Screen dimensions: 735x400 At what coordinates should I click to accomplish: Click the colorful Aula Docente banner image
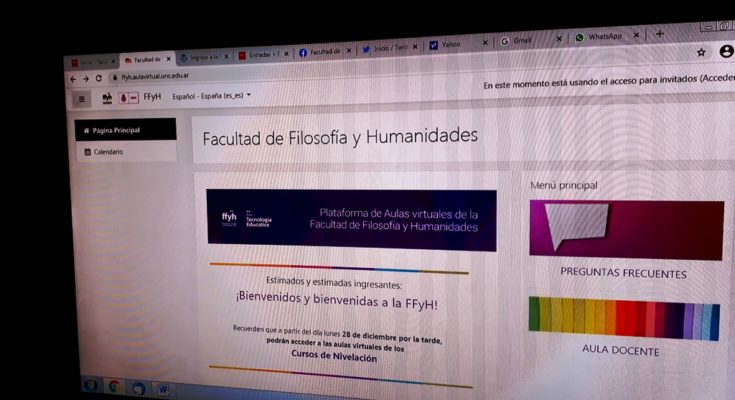623,317
